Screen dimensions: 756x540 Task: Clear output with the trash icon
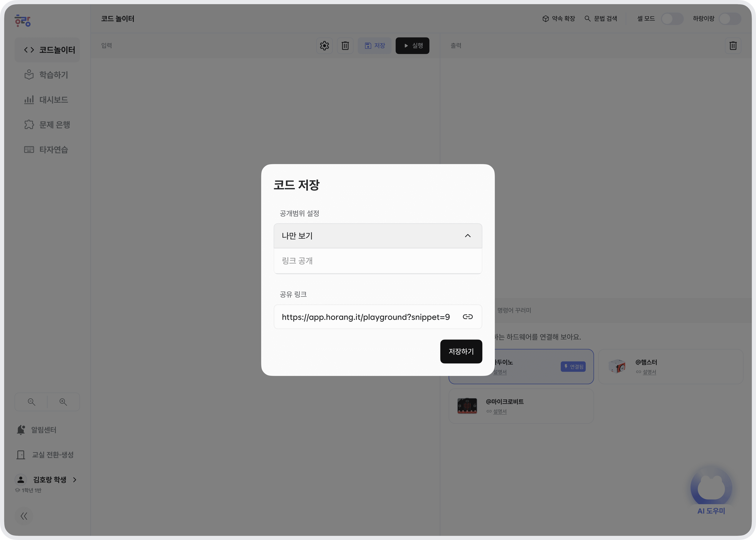733,46
